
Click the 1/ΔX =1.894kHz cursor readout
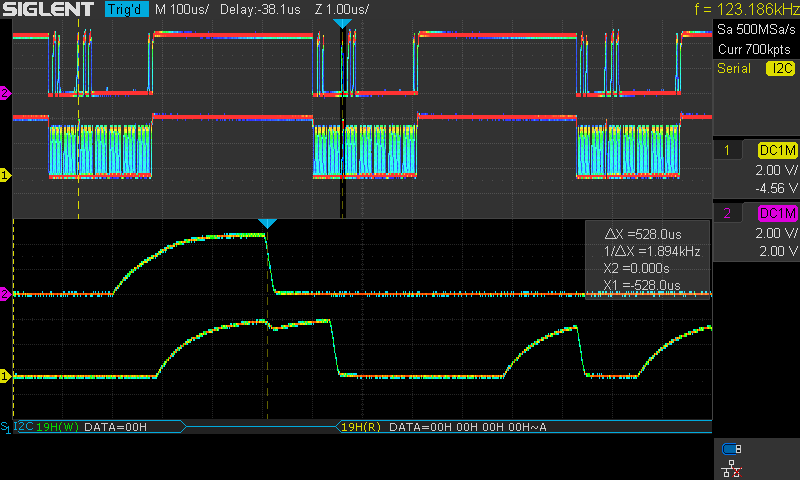point(652,251)
